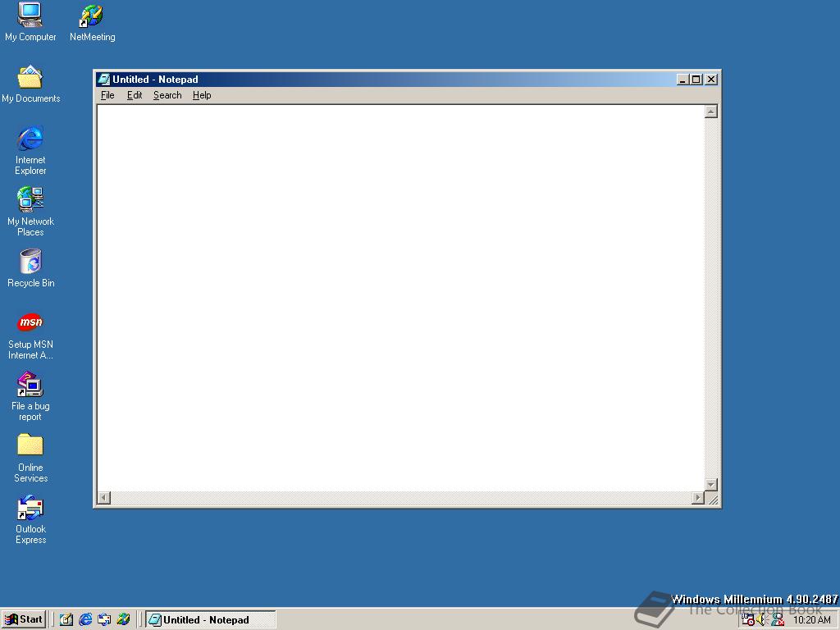Click the Task Scheduler tray icon

coord(748,620)
